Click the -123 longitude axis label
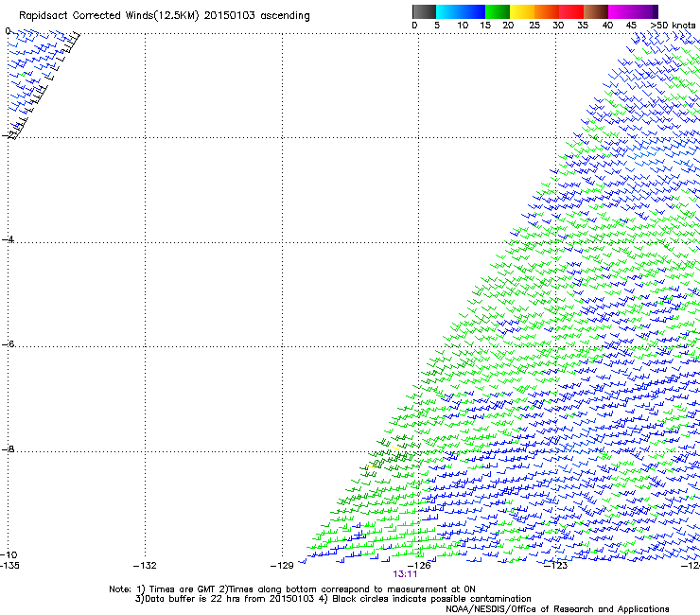This screenshot has width=700, height=615. click(x=556, y=566)
